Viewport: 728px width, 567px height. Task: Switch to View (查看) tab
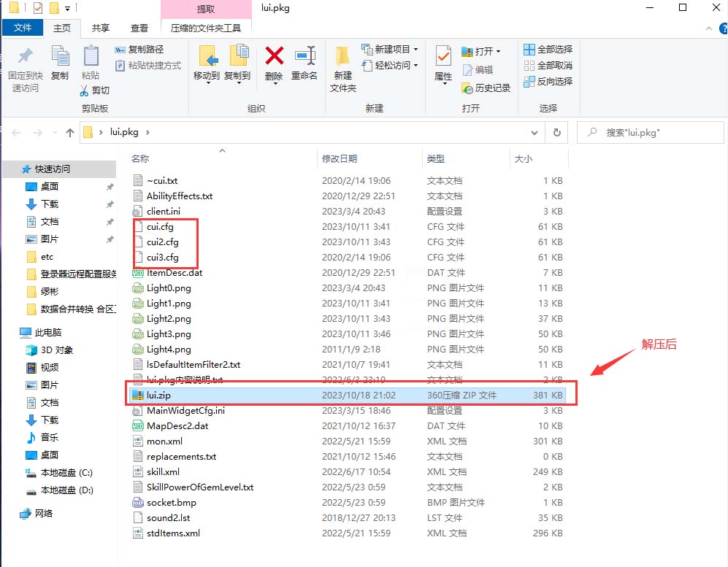coord(139,28)
